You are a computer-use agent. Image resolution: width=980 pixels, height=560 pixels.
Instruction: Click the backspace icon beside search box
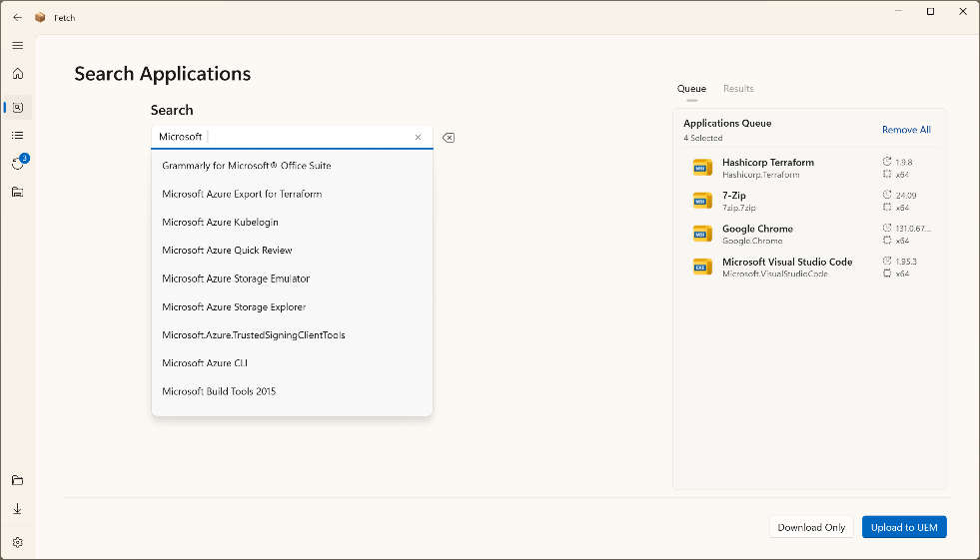coord(449,138)
